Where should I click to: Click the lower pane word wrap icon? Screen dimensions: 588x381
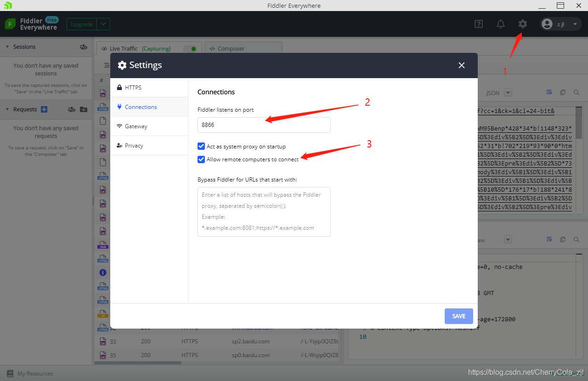pyautogui.click(x=549, y=239)
